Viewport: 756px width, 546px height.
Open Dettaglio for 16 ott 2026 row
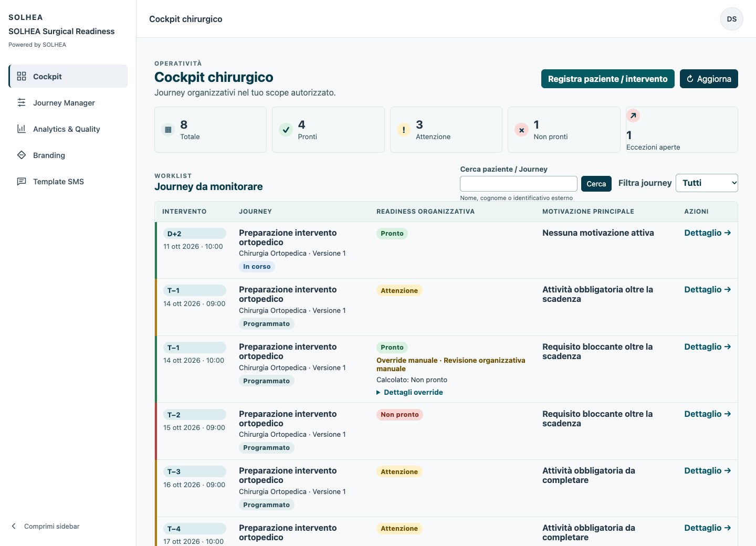point(708,470)
